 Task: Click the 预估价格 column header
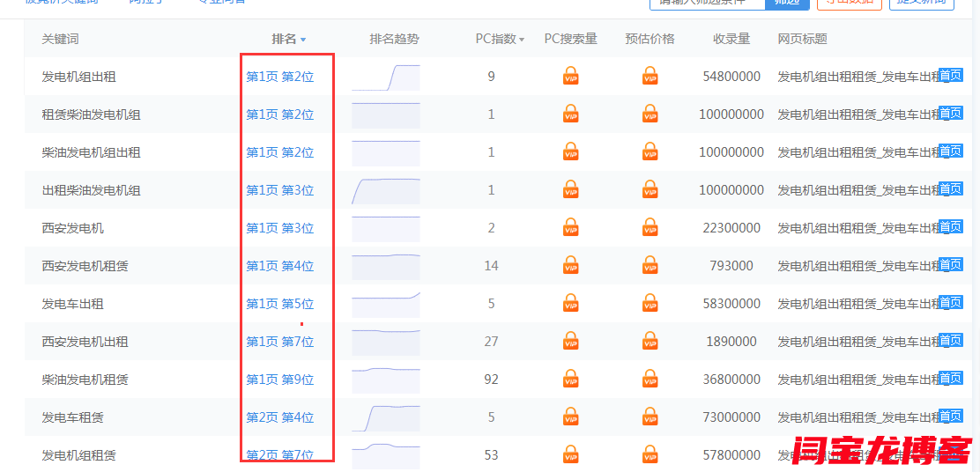click(650, 39)
